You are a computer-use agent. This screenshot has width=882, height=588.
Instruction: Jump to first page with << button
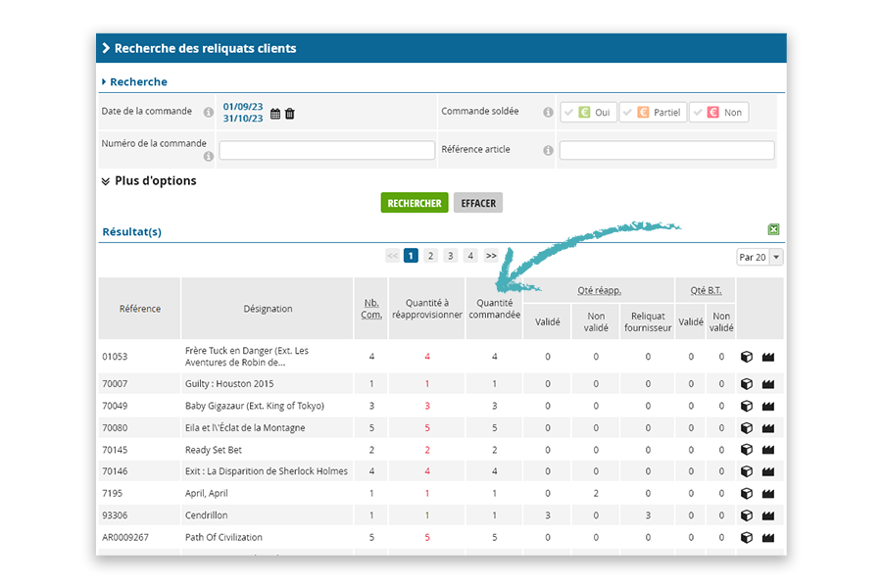(392, 256)
